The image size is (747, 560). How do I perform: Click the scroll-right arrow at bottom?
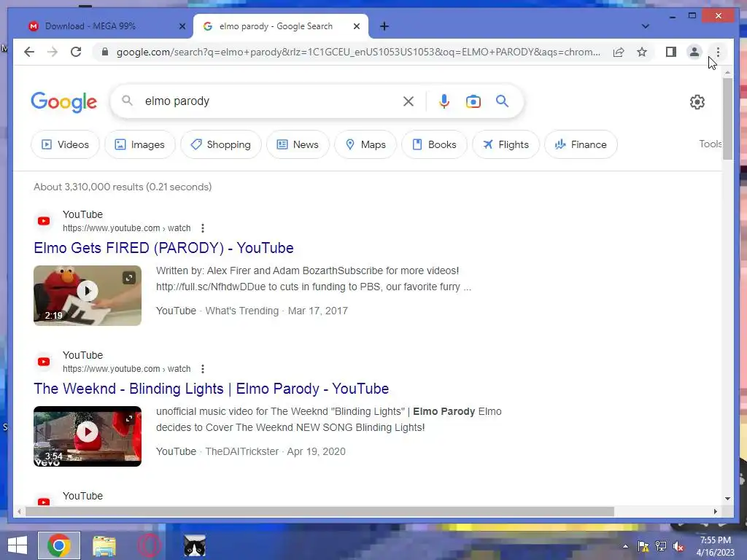point(715,511)
